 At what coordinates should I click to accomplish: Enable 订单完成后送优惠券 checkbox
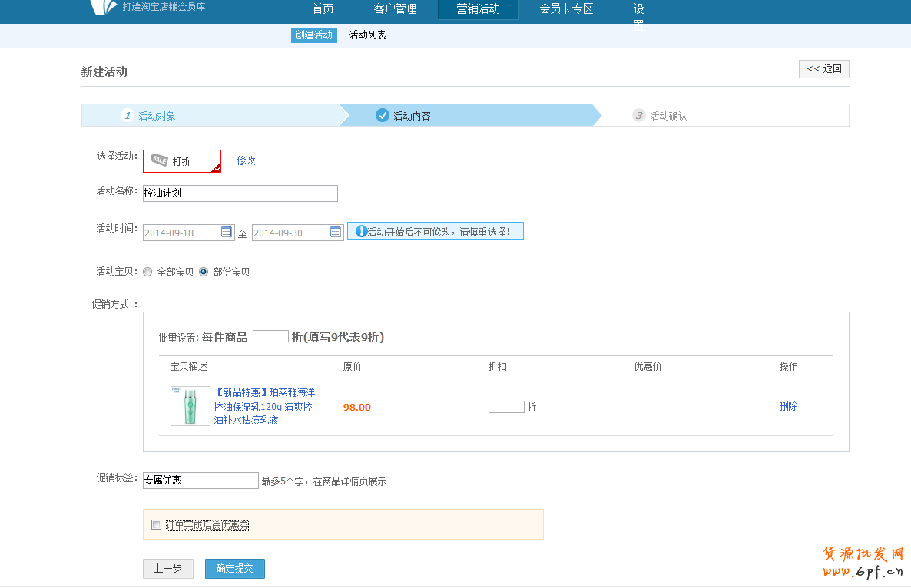click(156, 525)
